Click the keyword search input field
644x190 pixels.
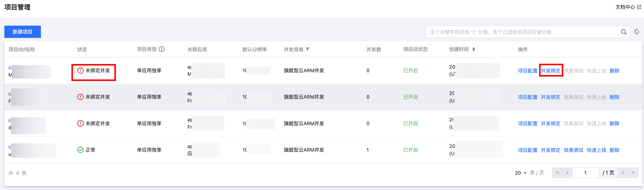click(x=522, y=32)
